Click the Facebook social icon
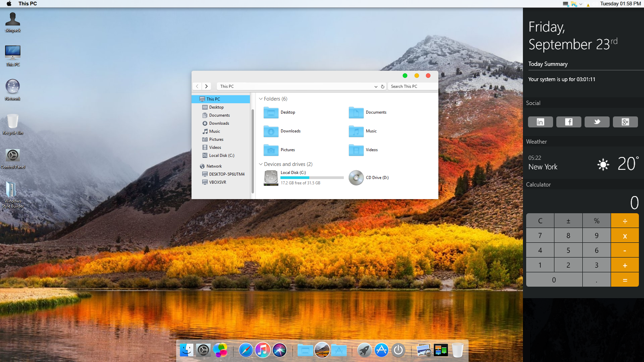 569,122
